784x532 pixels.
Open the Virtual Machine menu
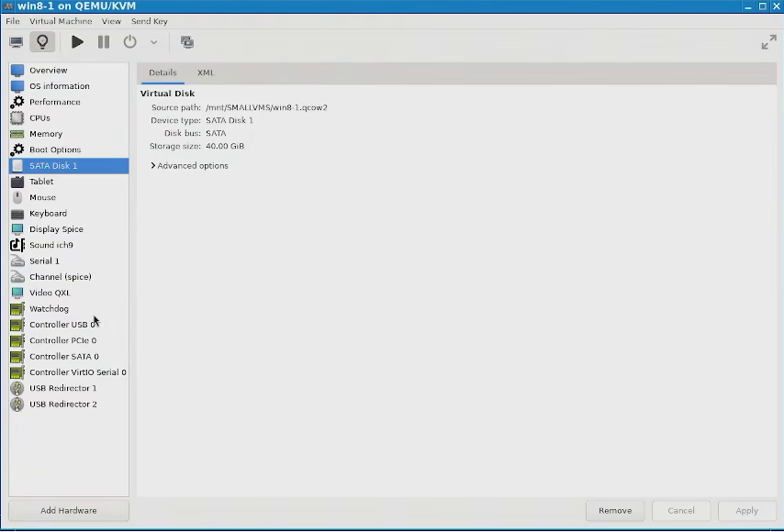pos(61,21)
